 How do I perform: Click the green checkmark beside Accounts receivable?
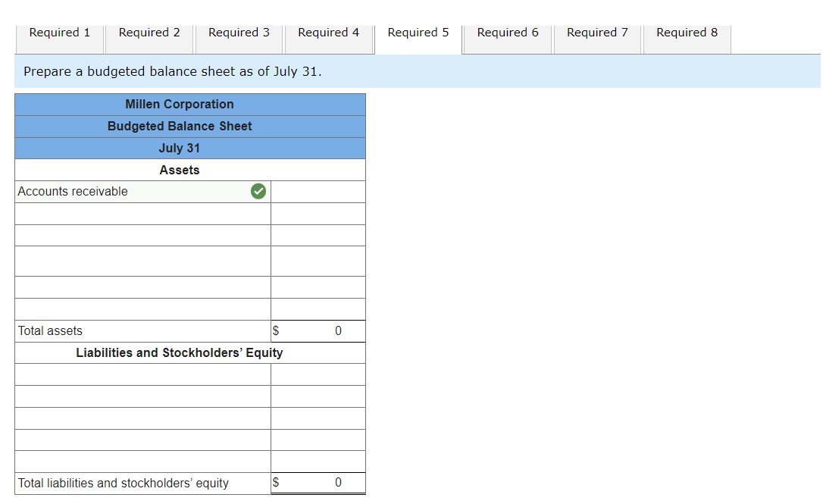[x=258, y=191]
